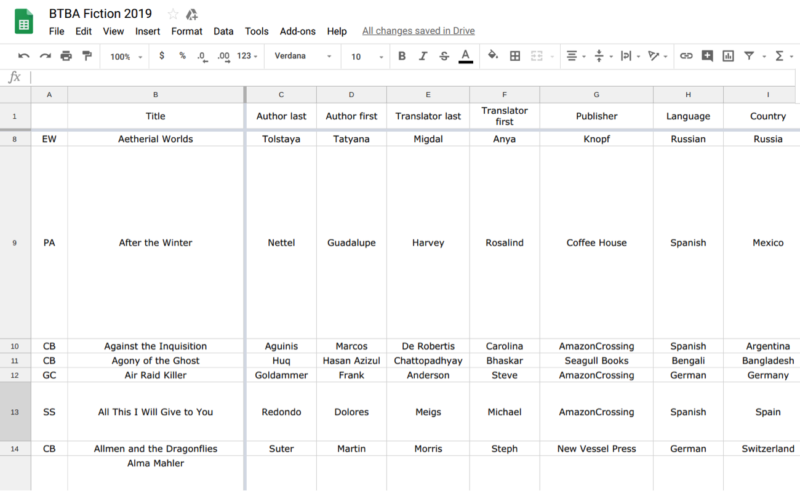Open more number formats 123 dropdown
The image size is (800, 491).
(x=247, y=56)
